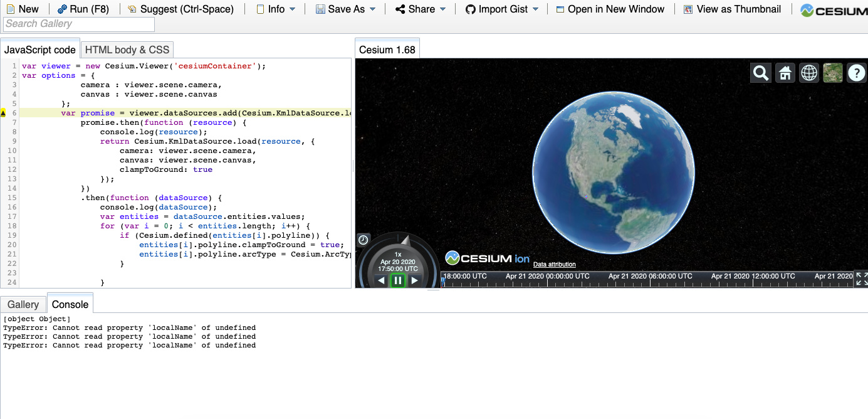Click the animation pause button

coord(398,280)
